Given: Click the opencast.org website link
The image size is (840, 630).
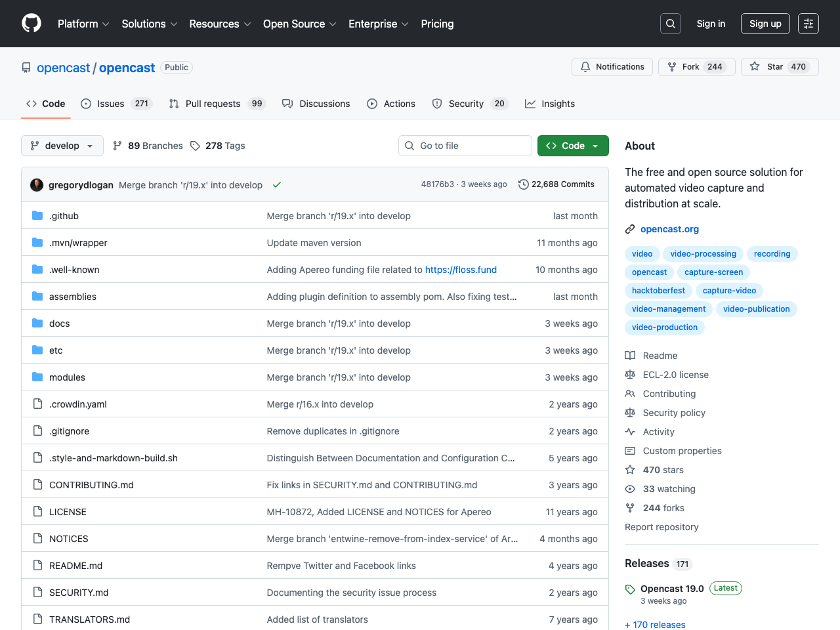Looking at the screenshot, I should 669,229.
